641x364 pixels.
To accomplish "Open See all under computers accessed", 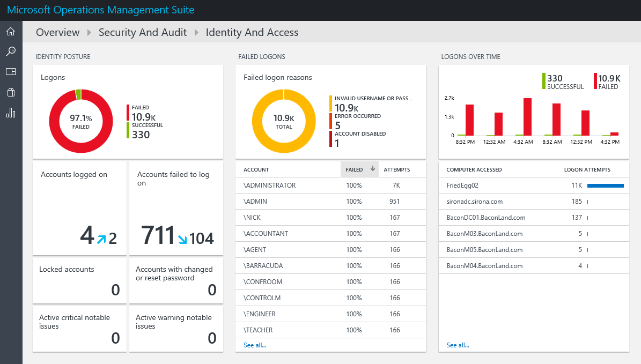I will tap(457, 345).
